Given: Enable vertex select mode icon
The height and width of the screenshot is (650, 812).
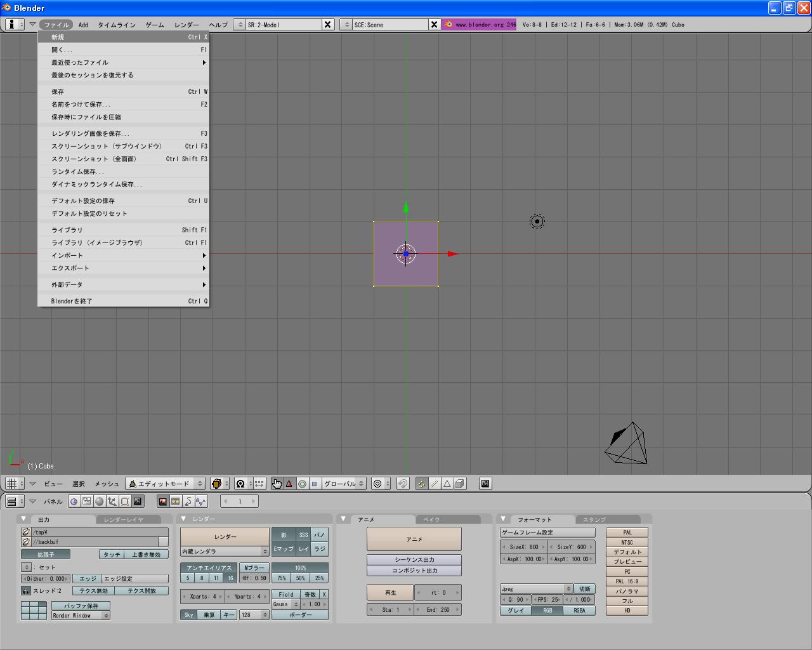Looking at the screenshot, I should coord(422,484).
